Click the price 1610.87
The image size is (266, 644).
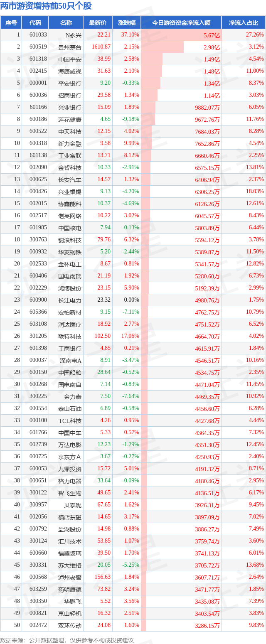tap(101, 47)
